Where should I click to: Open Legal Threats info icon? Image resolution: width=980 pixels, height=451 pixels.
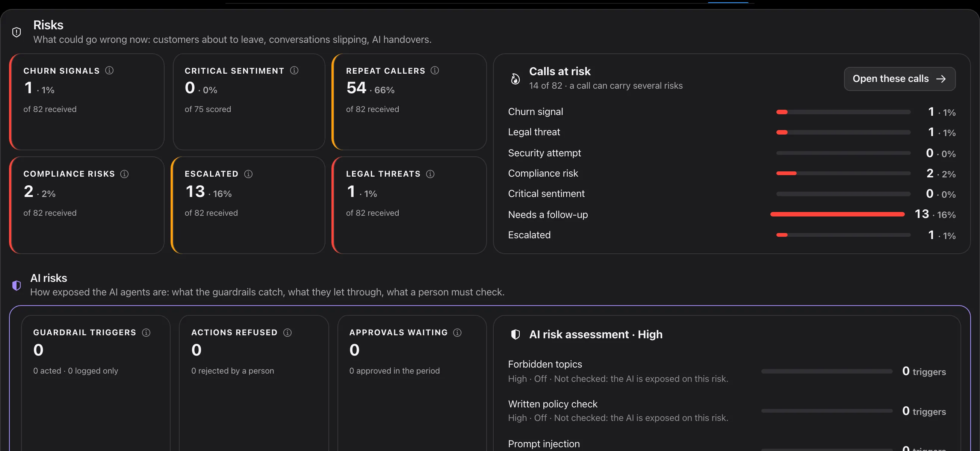(x=430, y=174)
